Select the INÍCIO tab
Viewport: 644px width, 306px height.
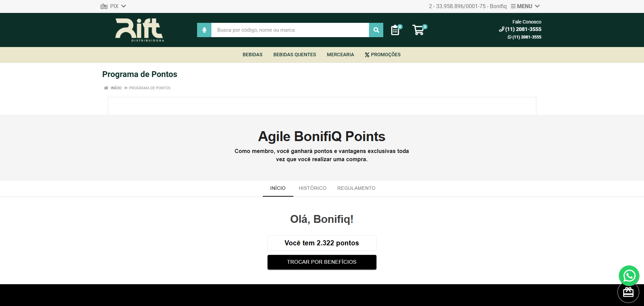[x=278, y=188]
